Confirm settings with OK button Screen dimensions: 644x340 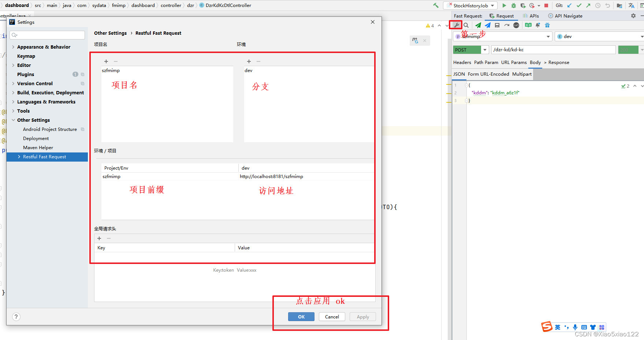click(x=301, y=317)
